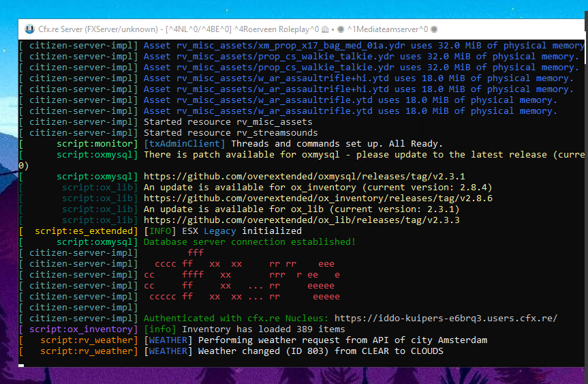Click the red ASCII-art FXServer logo

[241, 275]
